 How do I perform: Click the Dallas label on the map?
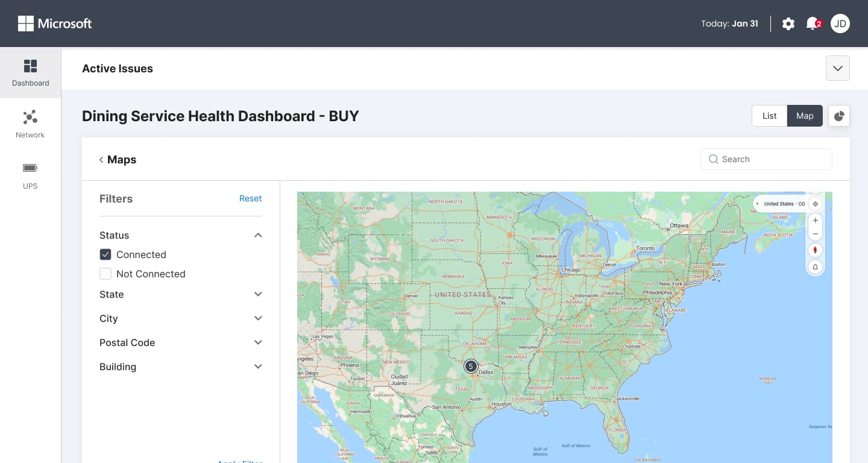[x=486, y=373]
